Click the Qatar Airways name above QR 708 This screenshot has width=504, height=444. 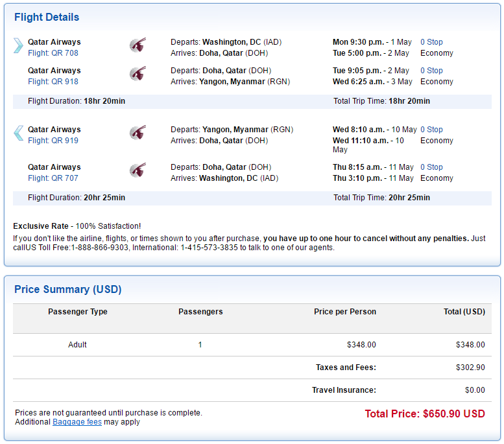tap(54, 42)
